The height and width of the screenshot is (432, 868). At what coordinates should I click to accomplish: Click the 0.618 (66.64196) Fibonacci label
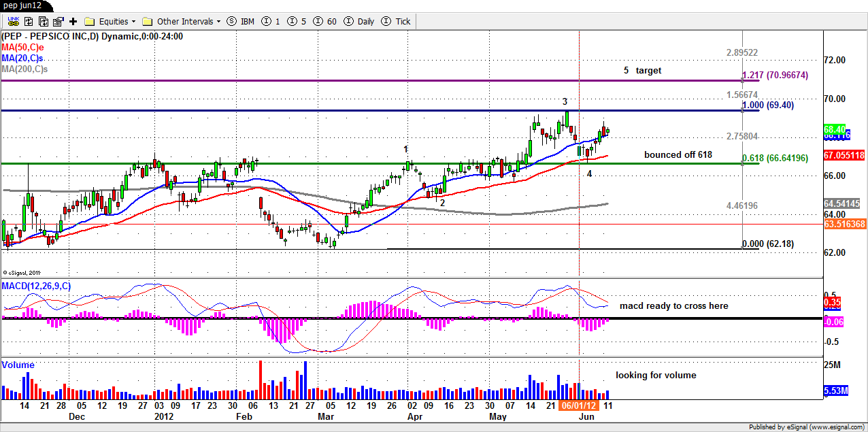click(777, 158)
